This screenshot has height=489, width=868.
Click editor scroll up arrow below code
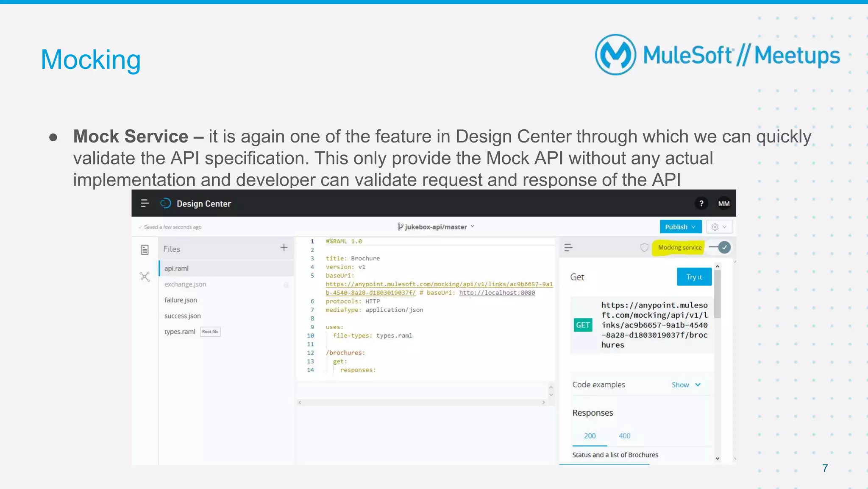pos(551,387)
